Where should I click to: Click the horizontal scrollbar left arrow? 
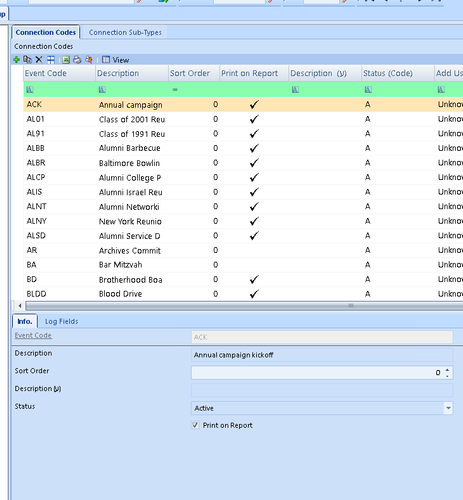click(20, 306)
